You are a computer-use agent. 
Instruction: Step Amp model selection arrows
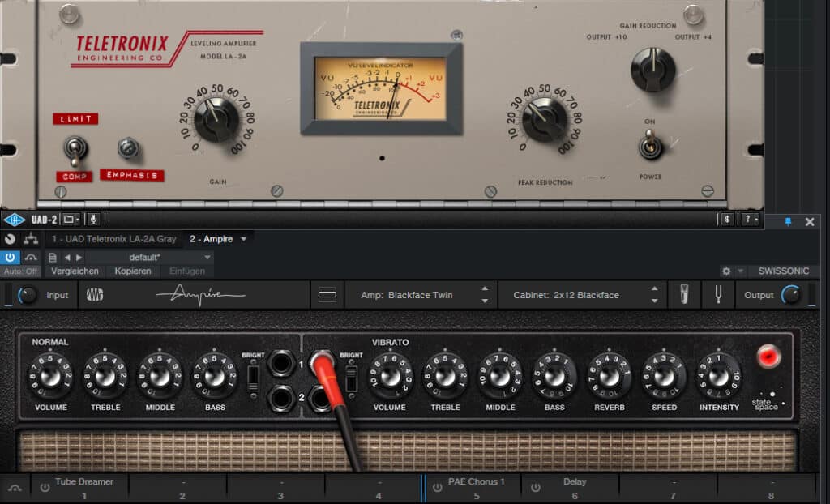(485, 295)
